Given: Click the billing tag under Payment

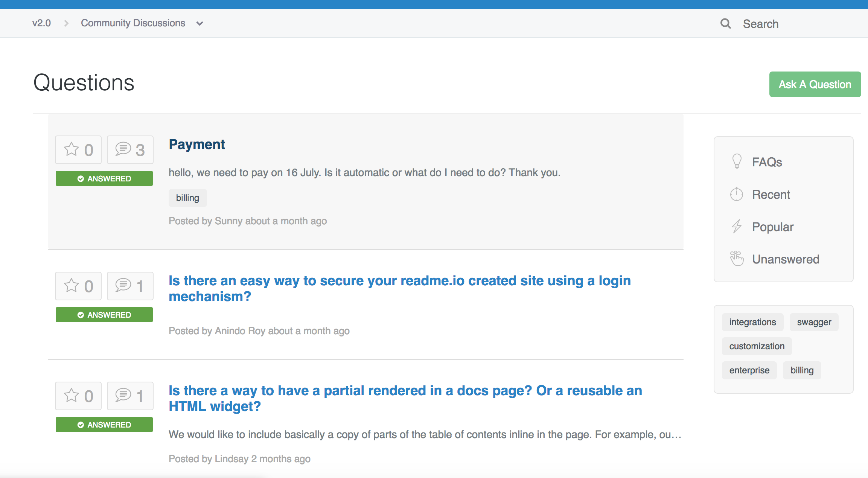Looking at the screenshot, I should (x=187, y=198).
